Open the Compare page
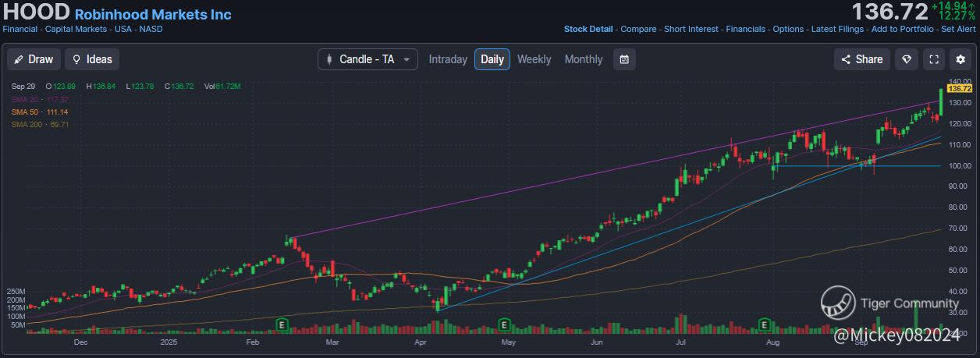The width and height of the screenshot is (980, 358). pos(638,30)
